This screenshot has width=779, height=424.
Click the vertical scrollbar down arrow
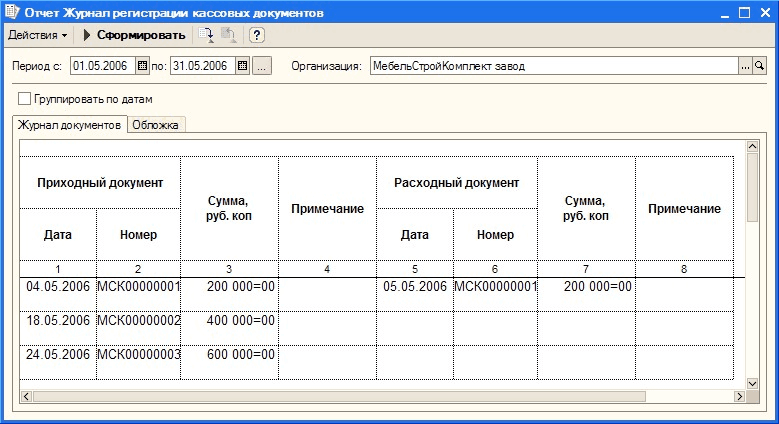pyautogui.click(x=752, y=383)
